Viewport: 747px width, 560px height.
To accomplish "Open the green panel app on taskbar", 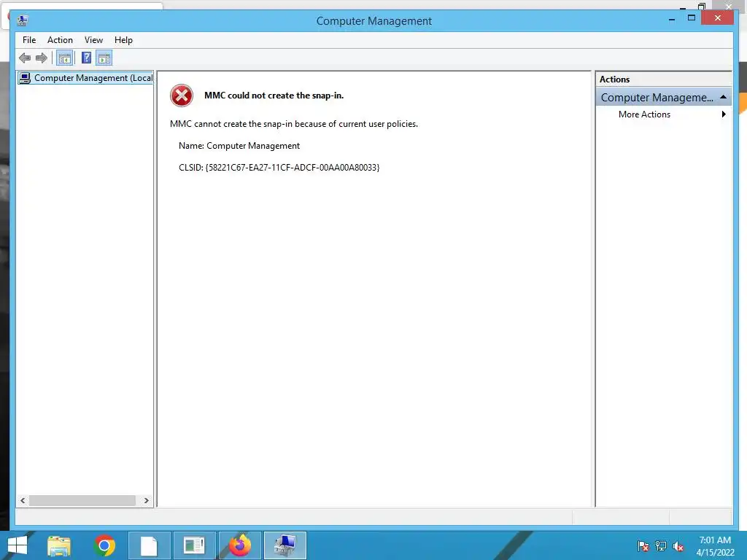I will (x=194, y=545).
